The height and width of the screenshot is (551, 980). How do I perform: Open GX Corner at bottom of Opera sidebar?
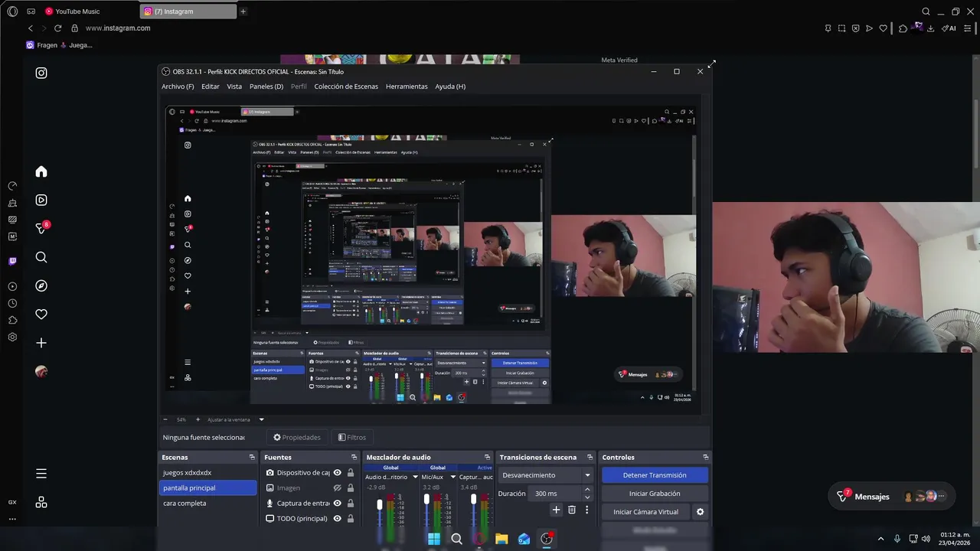(x=12, y=502)
